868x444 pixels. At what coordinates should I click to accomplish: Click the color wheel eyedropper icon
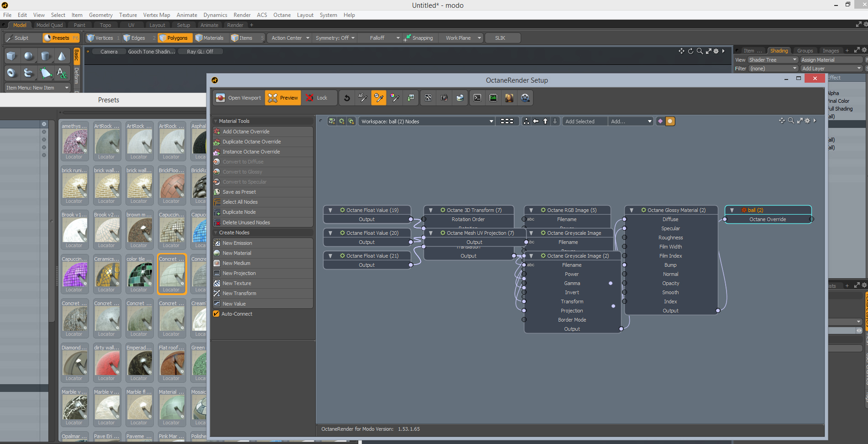395,98
